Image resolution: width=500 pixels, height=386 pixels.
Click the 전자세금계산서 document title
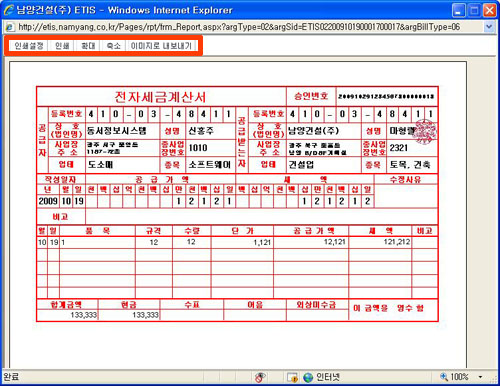[160, 97]
